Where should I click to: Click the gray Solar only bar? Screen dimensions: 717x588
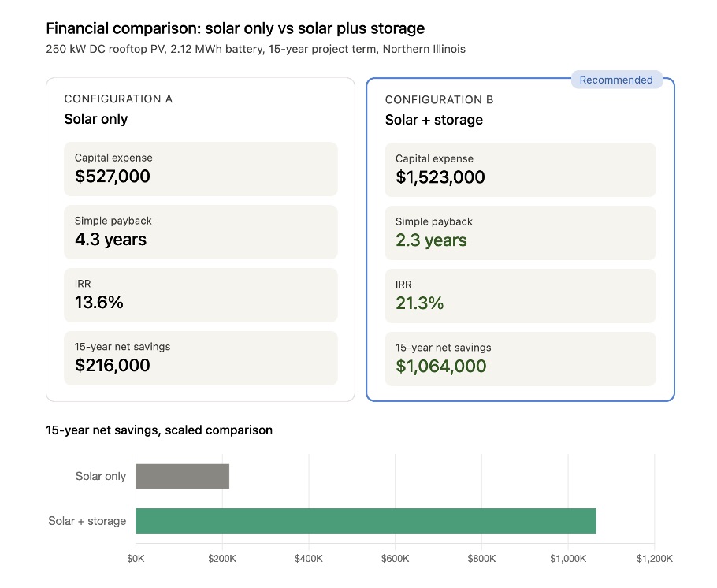coord(183,476)
